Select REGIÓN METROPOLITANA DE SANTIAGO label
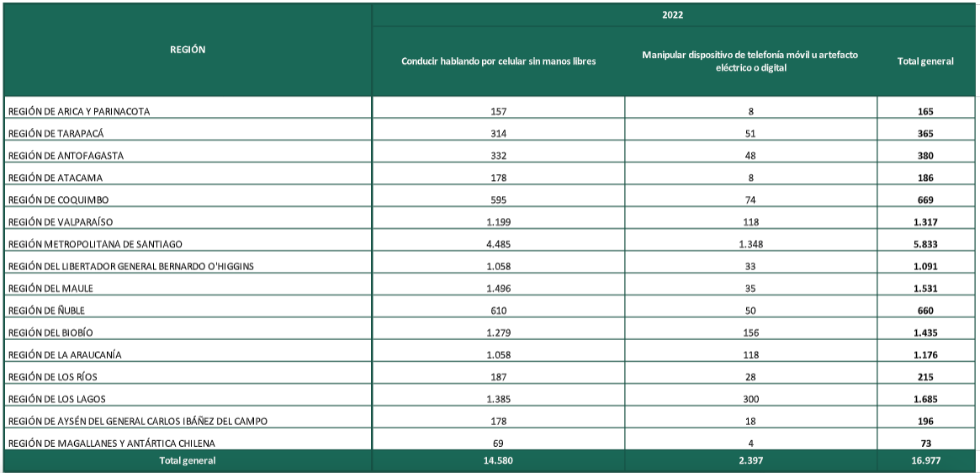Image resolution: width=980 pixels, height=473 pixels. click(x=95, y=244)
